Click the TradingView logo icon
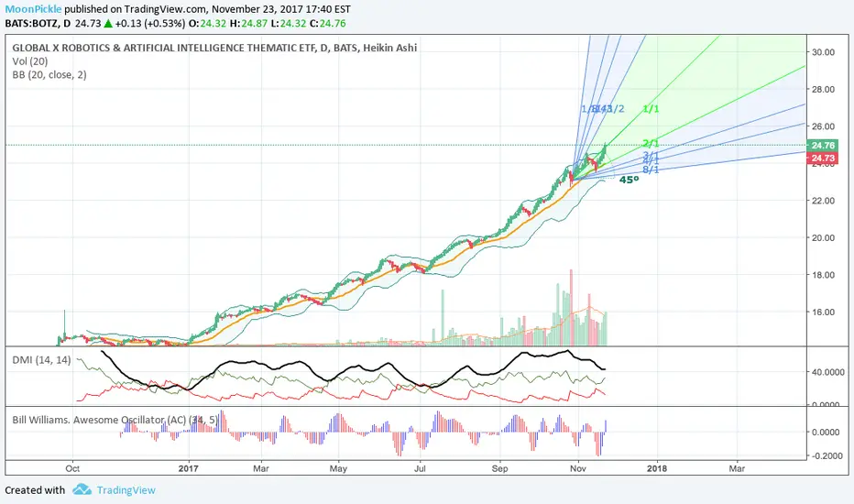This screenshot has height=504, width=854. (x=82, y=489)
